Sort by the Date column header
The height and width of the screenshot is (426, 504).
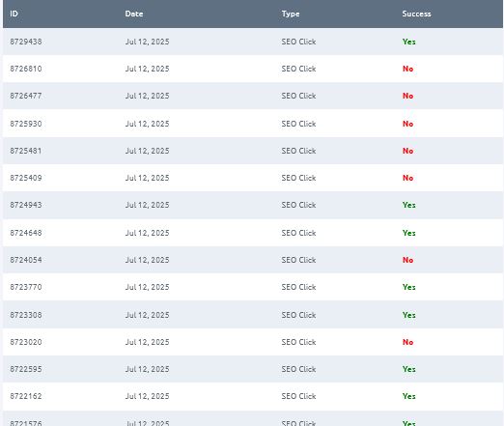(134, 14)
